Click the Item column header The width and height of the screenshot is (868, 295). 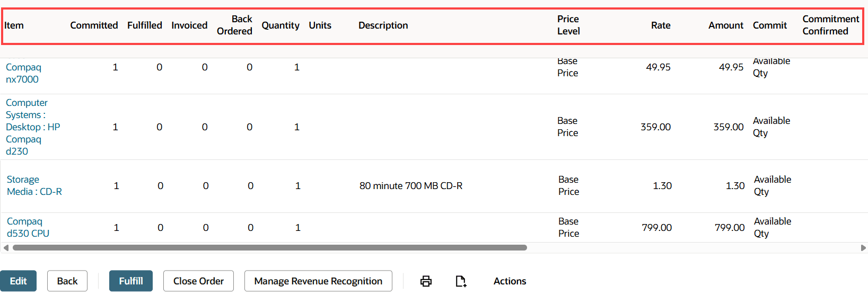(14, 25)
